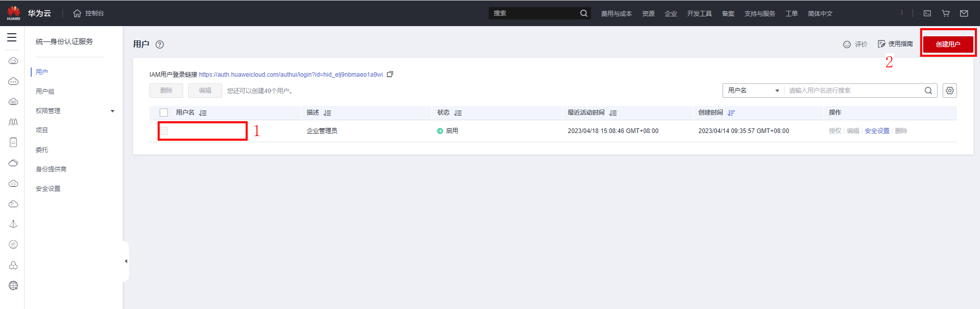Click the 2023/04/18 15:08:46 activity time
The image size is (980, 309).
coord(613,131)
